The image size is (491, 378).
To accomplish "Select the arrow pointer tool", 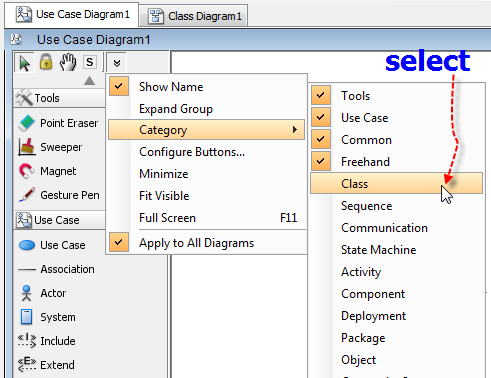I will [24, 63].
